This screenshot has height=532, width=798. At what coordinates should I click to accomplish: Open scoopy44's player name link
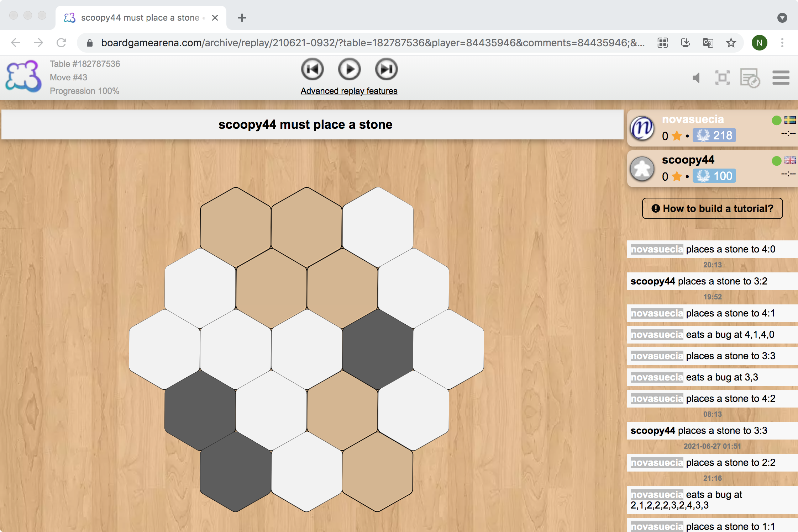688,160
